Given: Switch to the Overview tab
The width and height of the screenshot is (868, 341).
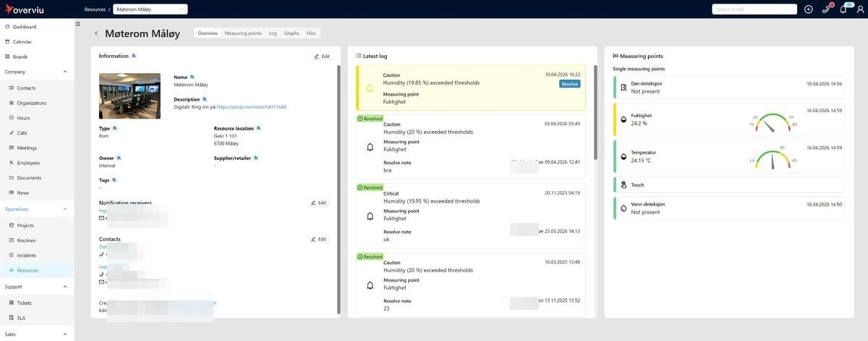Looking at the screenshot, I should pyautogui.click(x=208, y=33).
